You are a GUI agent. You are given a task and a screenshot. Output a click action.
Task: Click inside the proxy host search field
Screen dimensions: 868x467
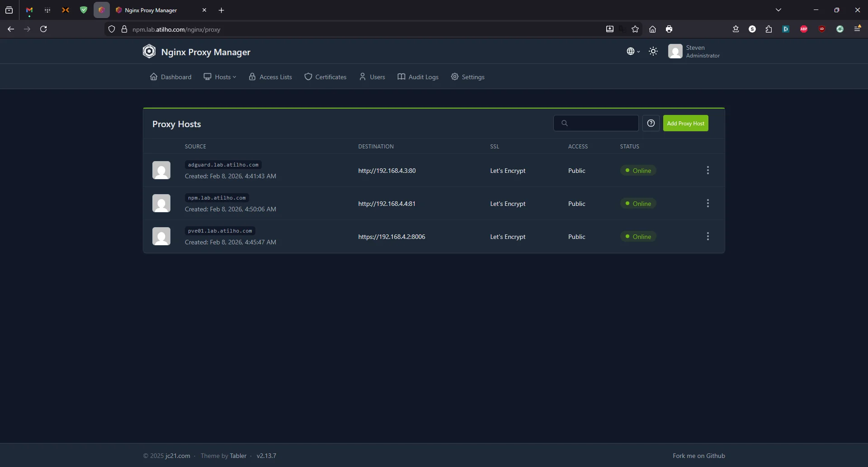pos(596,123)
